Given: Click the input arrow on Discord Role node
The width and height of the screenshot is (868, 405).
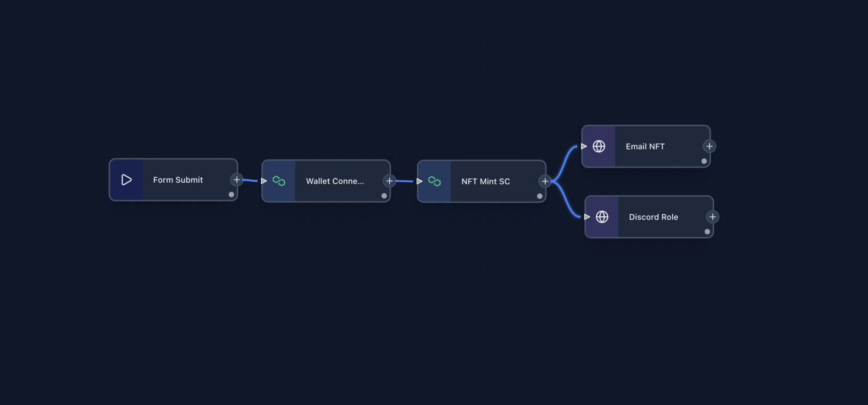Looking at the screenshot, I should tap(587, 217).
